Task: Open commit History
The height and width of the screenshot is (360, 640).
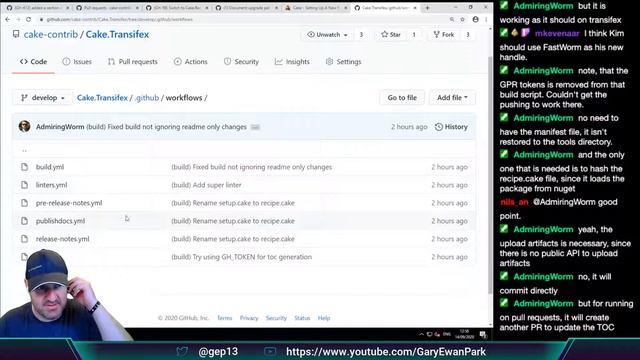Action: pos(451,127)
